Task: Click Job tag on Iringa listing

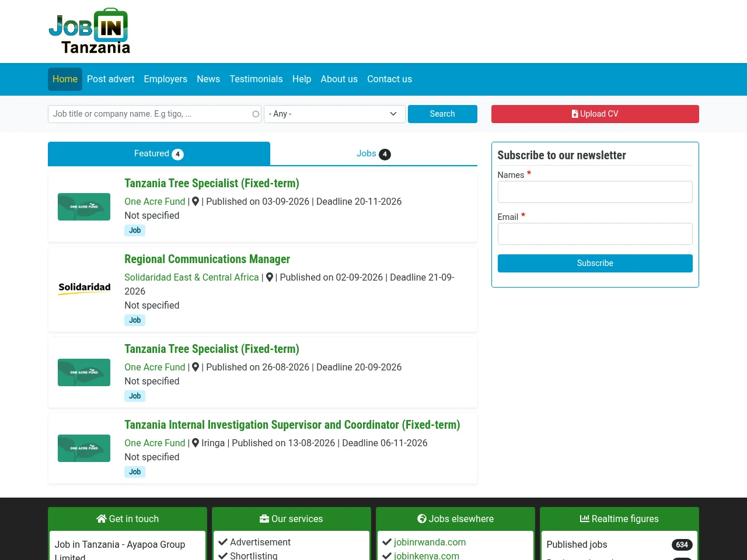Action: pyautogui.click(x=135, y=472)
